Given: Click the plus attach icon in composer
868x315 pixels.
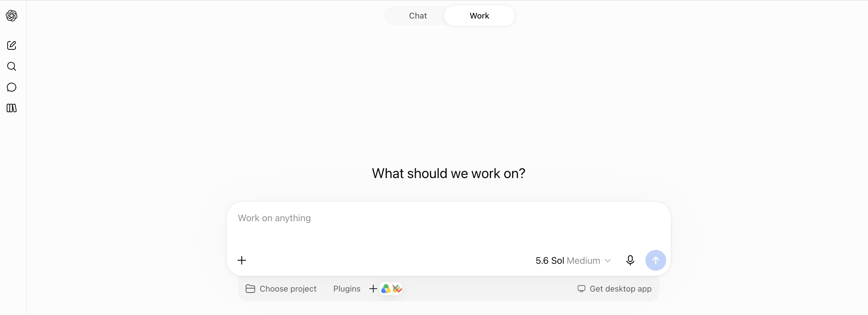Looking at the screenshot, I should [242, 260].
